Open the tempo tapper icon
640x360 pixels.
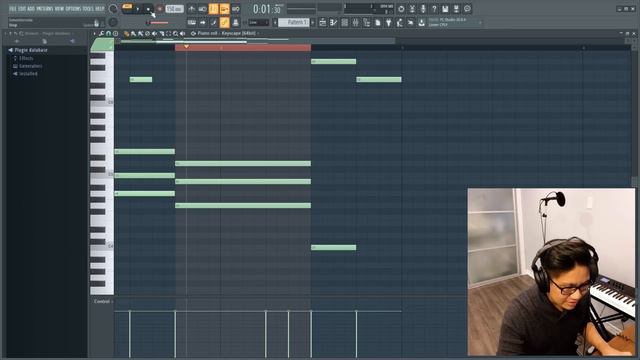[x=400, y=23]
